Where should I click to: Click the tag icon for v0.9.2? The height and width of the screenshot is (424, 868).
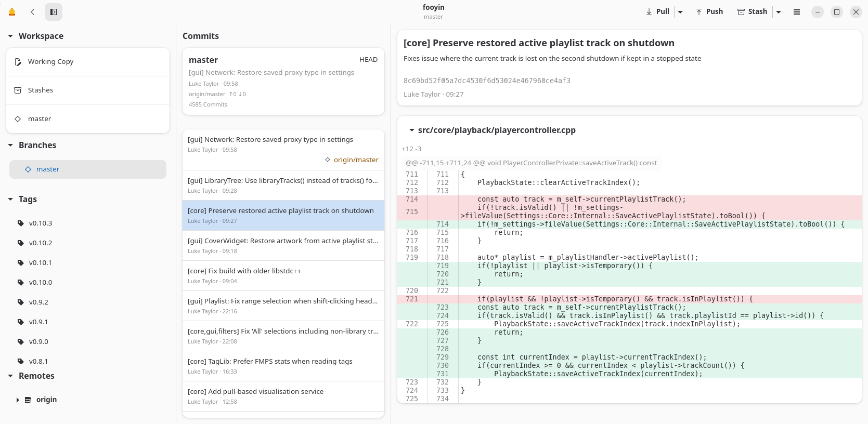click(x=21, y=302)
